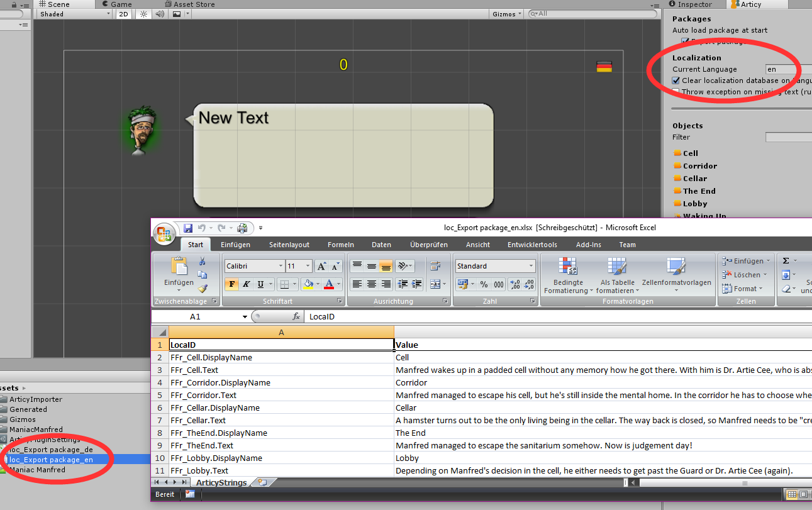
Task: Open the Calibri font name dropdown
Action: pos(280,266)
